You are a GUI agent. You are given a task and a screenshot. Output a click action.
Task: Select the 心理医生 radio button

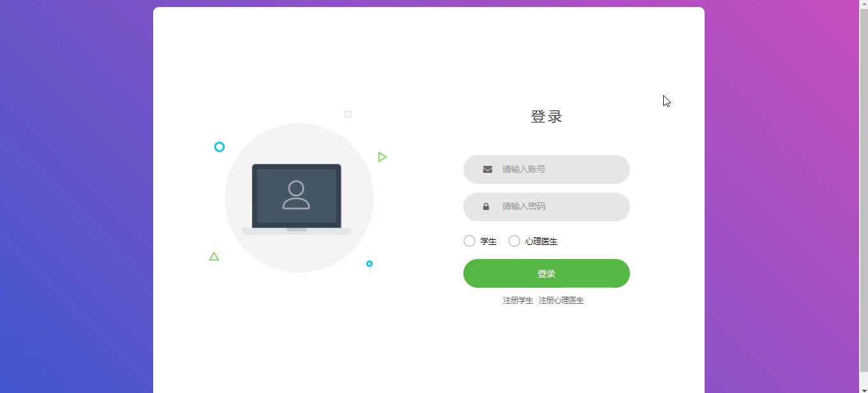click(514, 241)
